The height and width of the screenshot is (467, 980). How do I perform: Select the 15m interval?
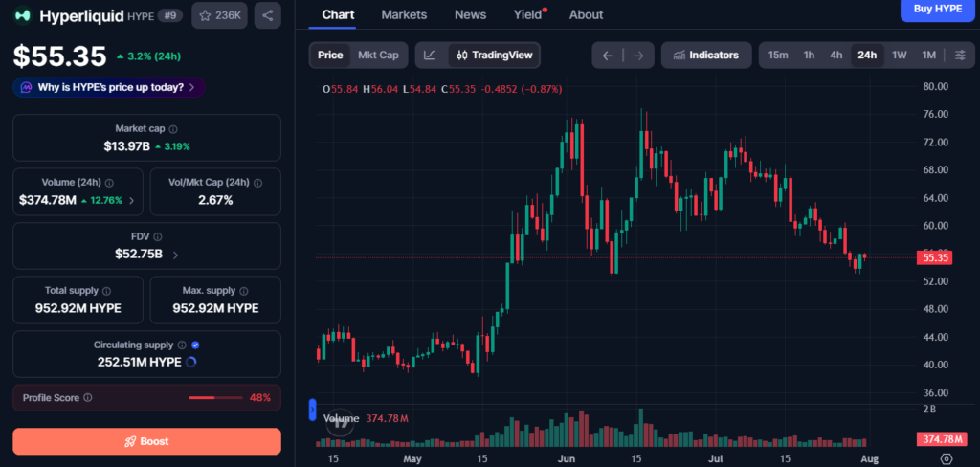(x=777, y=55)
